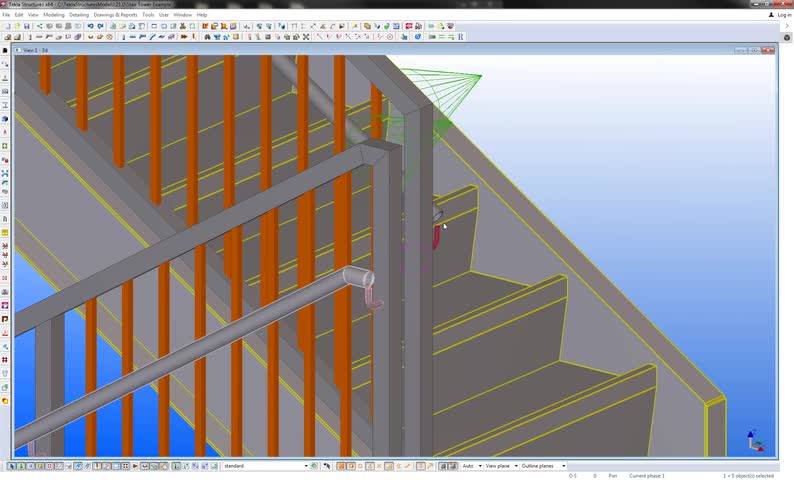Image resolution: width=794 pixels, height=480 pixels.
Task: Expand the toolbar overflow chevron at right
Action: pos(787,26)
